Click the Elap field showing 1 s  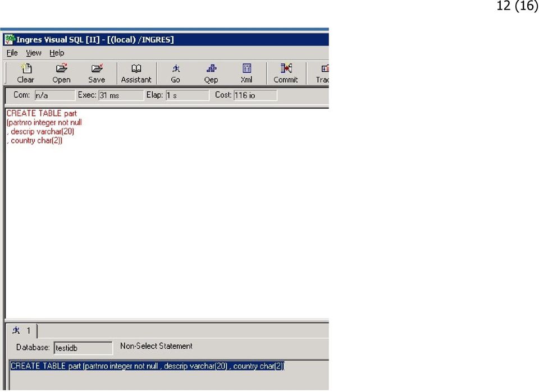(x=187, y=95)
